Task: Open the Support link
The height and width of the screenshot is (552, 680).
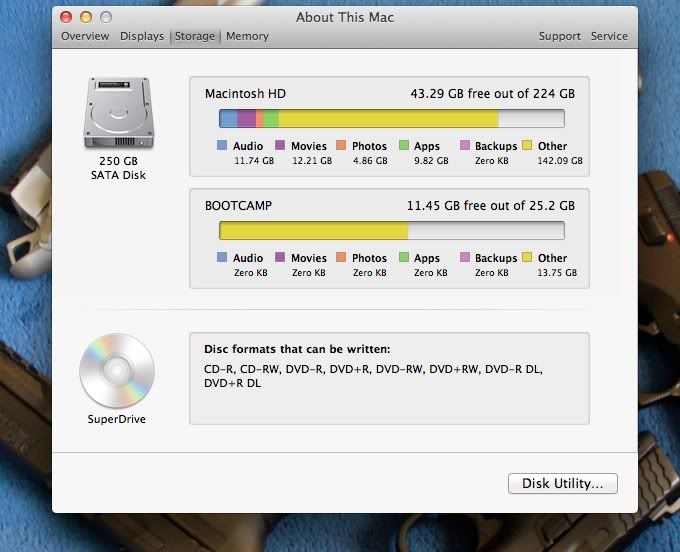Action: (559, 36)
